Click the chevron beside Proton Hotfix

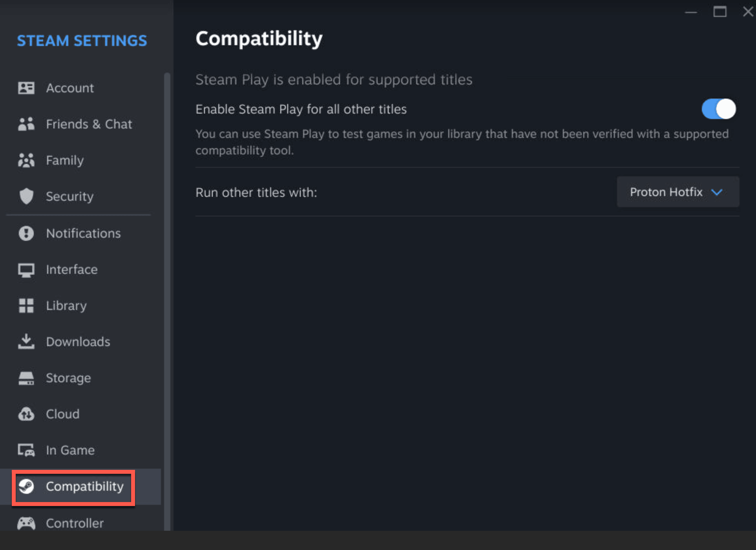pos(717,192)
